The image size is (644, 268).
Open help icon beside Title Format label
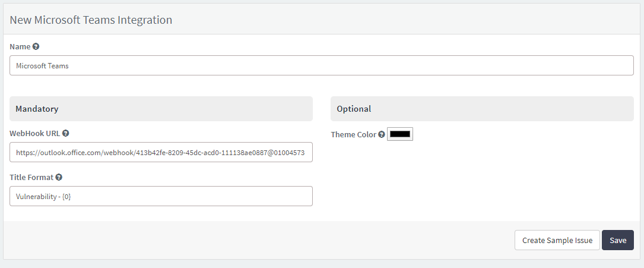[x=59, y=177]
